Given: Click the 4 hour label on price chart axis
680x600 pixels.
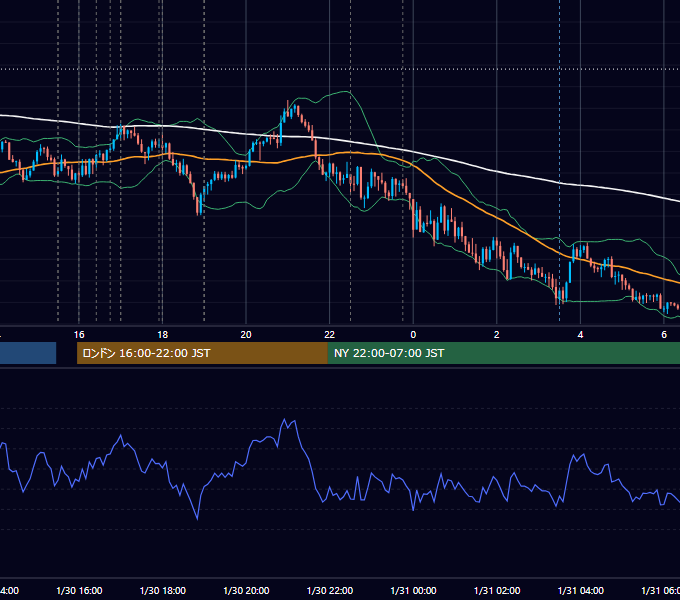Looking at the screenshot, I should tap(580, 335).
